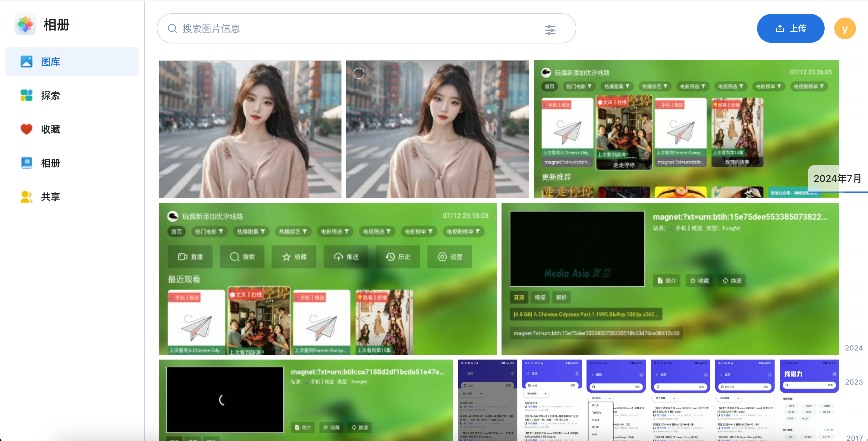The width and height of the screenshot is (868, 441).
Task: Open the magnet ca7188d2df1 screenshot thumbnail
Action: tap(306, 400)
